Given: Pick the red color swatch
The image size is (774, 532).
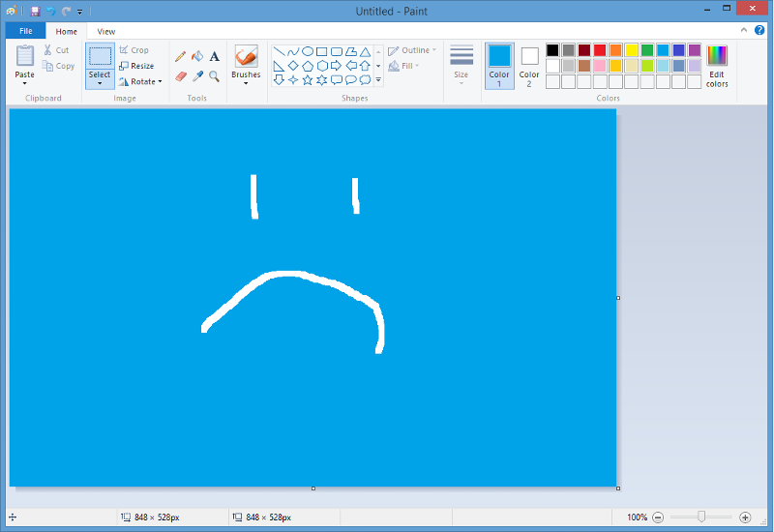Looking at the screenshot, I should point(600,50).
